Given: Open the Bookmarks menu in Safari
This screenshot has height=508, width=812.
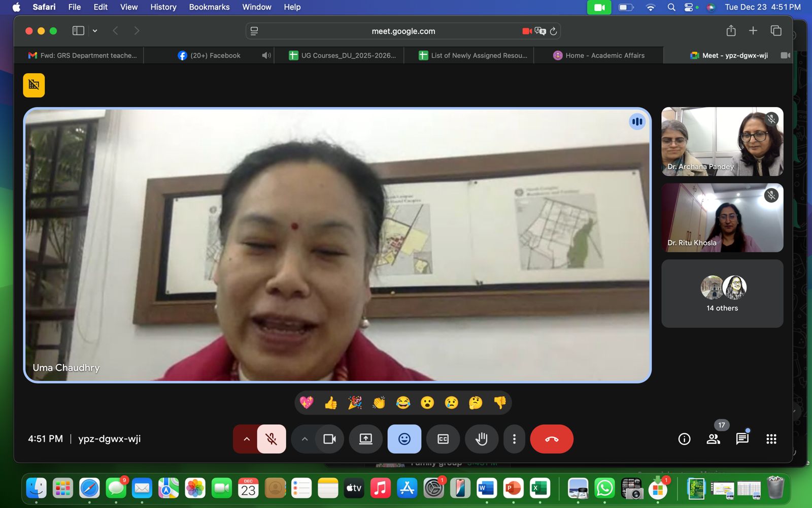Looking at the screenshot, I should [x=209, y=7].
